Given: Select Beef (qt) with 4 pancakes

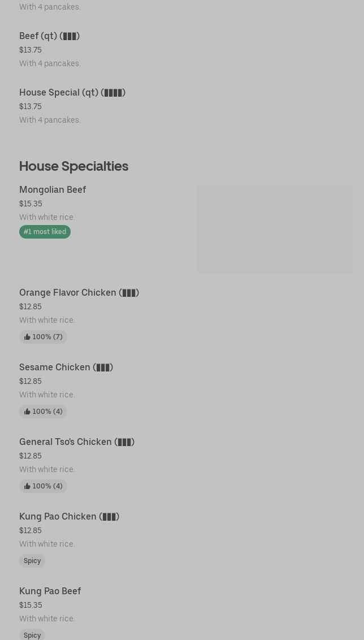Looking at the screenshot, I should point(49,36).
